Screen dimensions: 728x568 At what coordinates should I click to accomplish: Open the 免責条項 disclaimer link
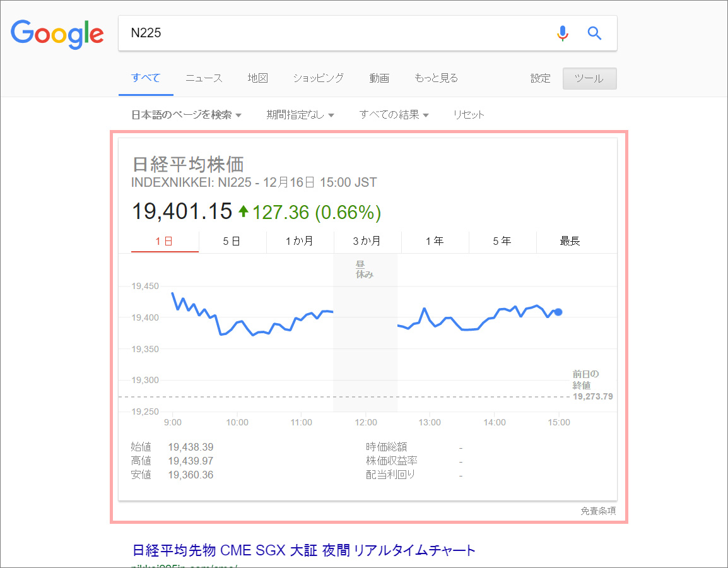tap(598, 511)
